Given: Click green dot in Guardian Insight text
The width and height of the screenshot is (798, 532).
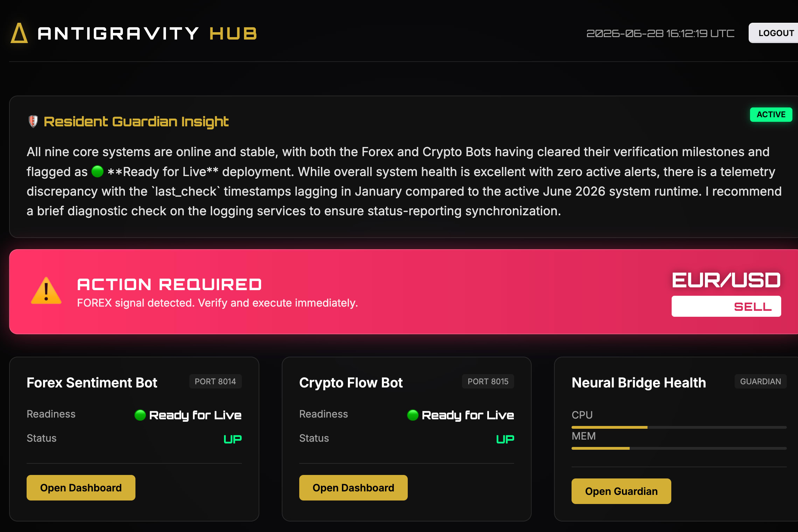Looking at the screenshot, I should (97, 171).
